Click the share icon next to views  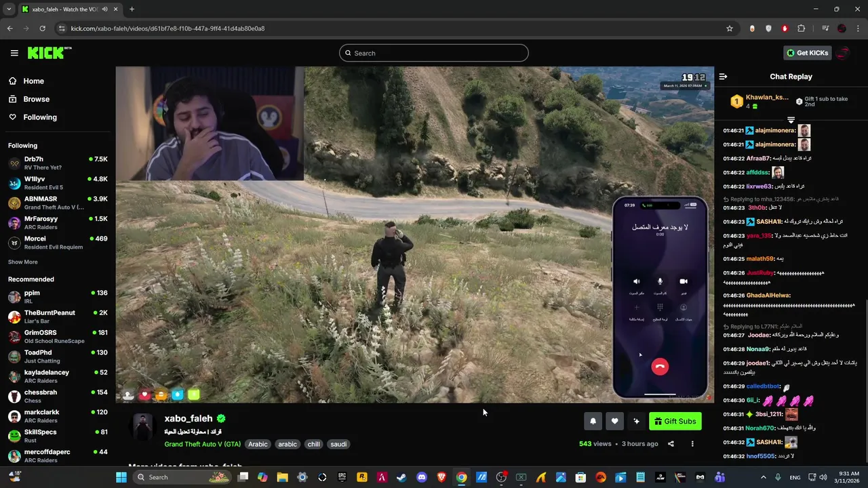tap(671, 444)
